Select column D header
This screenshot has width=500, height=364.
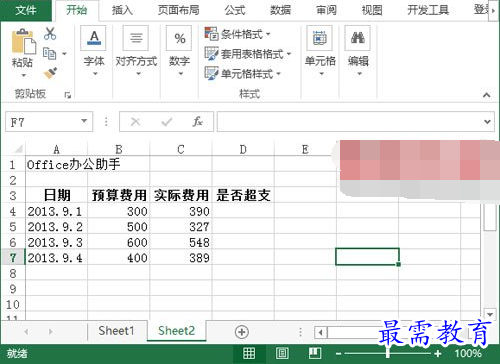tap(243, 149)
